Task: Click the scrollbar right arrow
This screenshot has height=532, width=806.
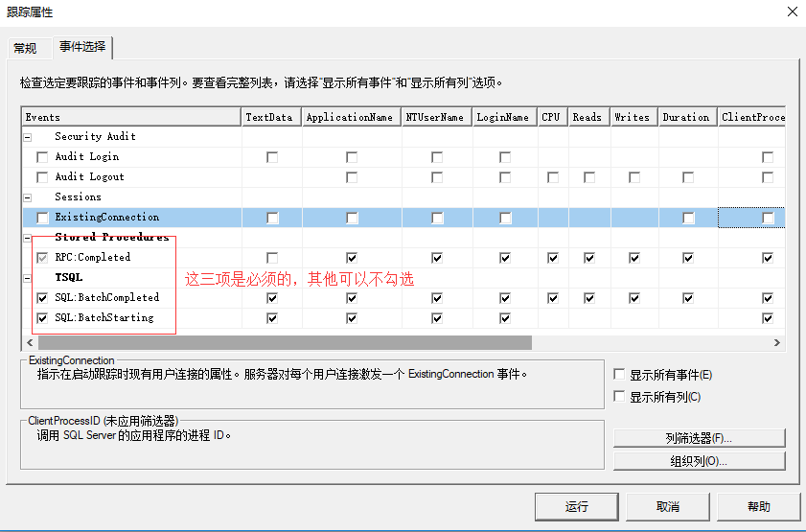Action: 777,343
